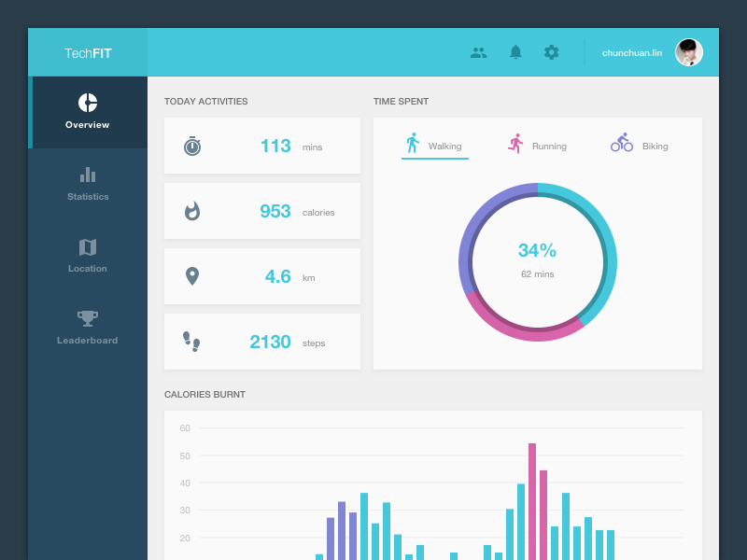747x560 pixels.
Task: Click the tallest pink bar in chart
Action: tap(532, 499)
